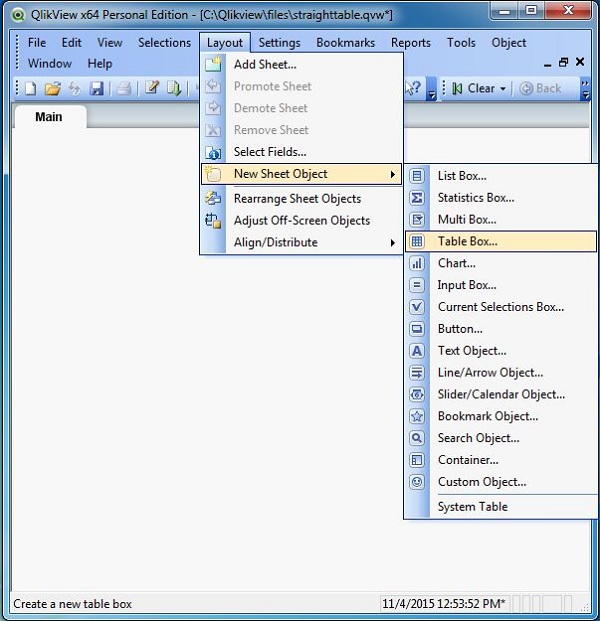Select Adjust Off-Screen Objects entry
600x621 pixels.
pos(301,220)
